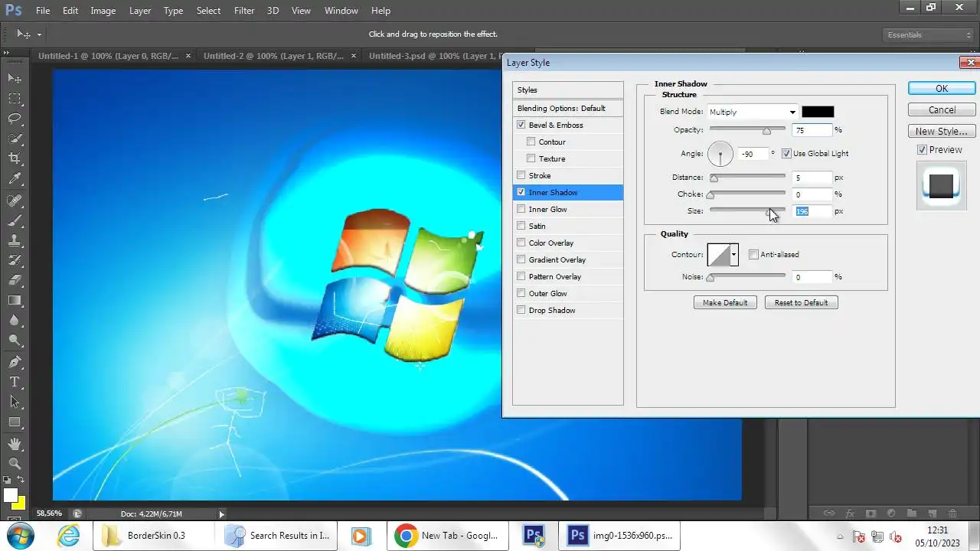Viewport: 980px width, 551px height.
Task: Open Windows Media Player from taskbar
Action: point(360,536)
